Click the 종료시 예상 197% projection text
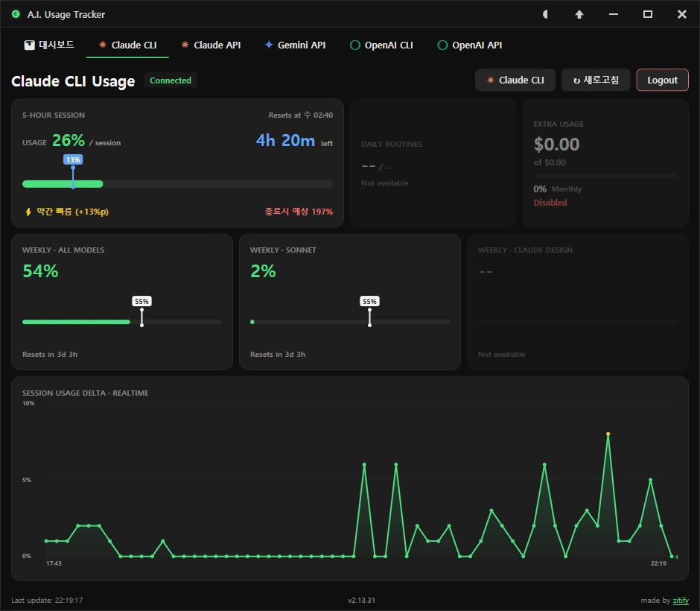700x611 pixels. pos(299,212)
